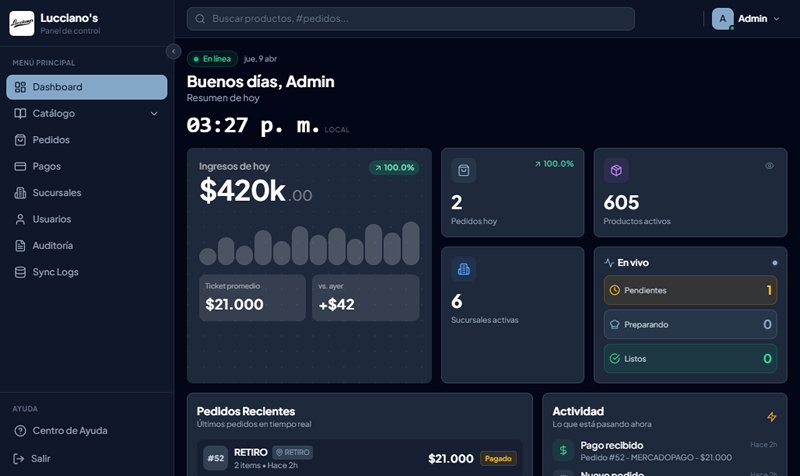
Task: Open the Admin user dropdown
Action: coord(776,19)
